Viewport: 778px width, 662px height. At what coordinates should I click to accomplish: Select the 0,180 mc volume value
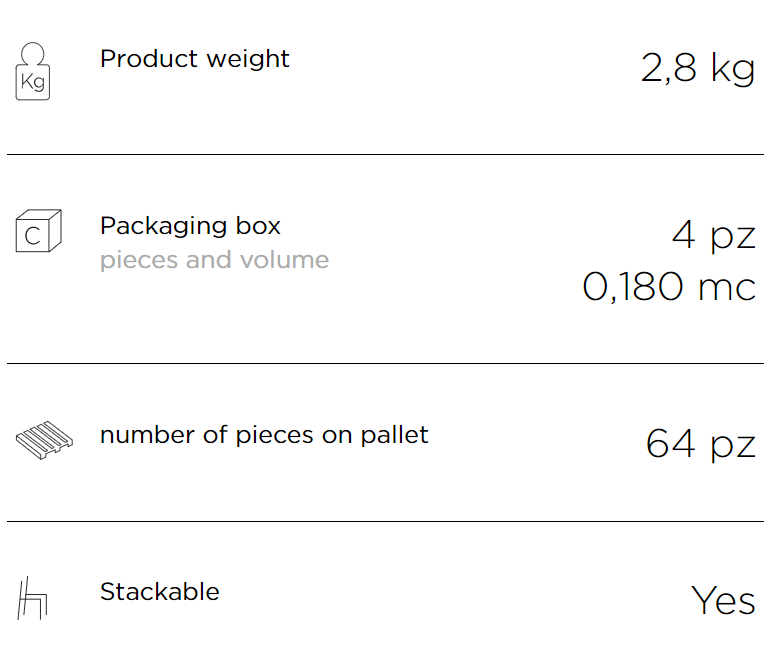click(669, 287)
